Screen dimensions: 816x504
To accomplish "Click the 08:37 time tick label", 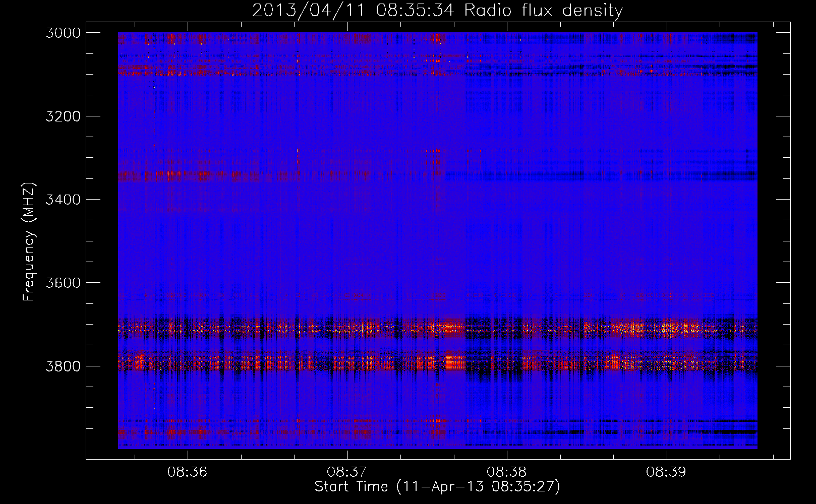I will pos(346,472).
